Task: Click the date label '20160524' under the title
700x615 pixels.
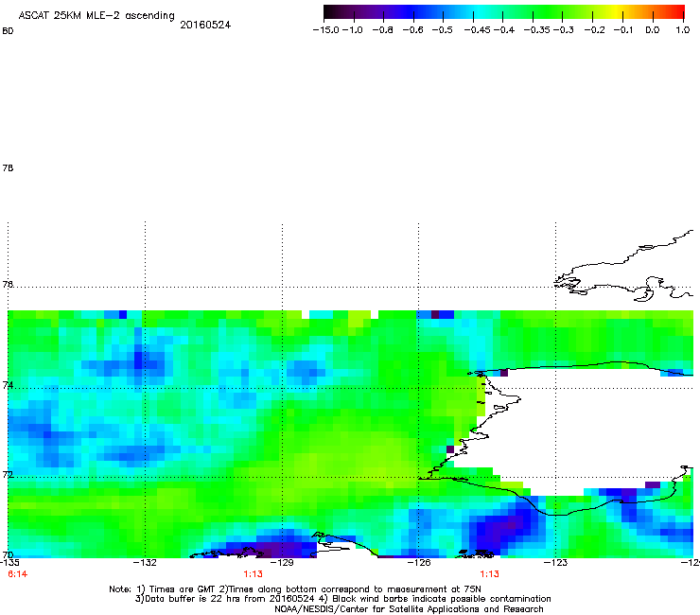Action: 205,25
